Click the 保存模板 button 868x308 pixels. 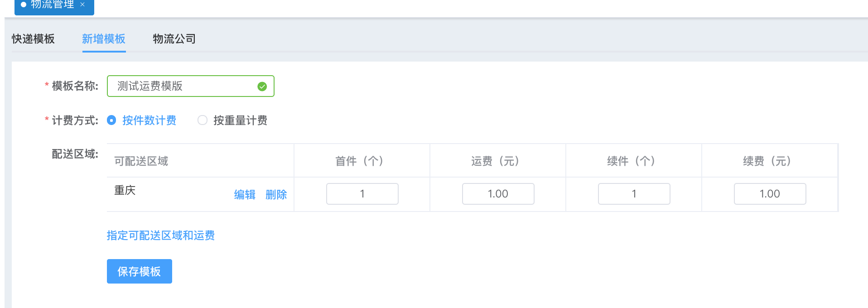click(140, 271)
